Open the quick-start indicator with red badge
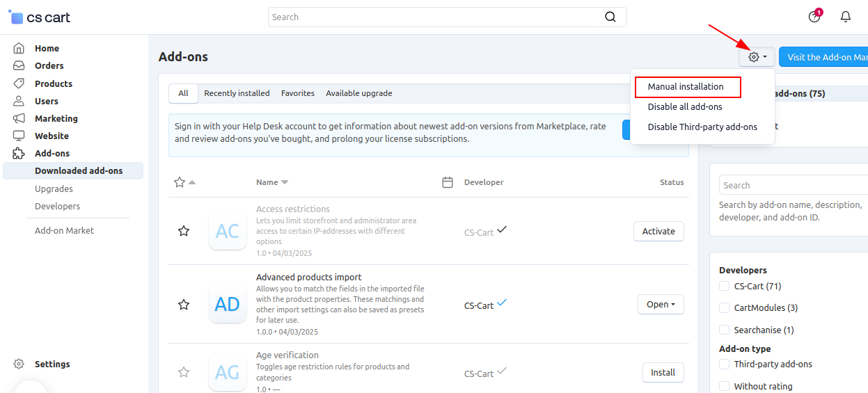This screenshot has height=393, width=868. tap(814, 16)
